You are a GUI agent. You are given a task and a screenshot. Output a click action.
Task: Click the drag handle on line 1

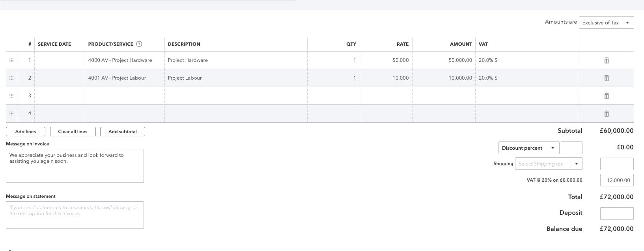[x=12, y=60]
